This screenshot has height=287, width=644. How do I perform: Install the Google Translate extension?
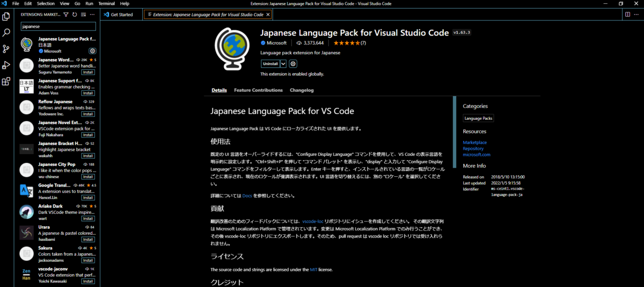[89, 198]
